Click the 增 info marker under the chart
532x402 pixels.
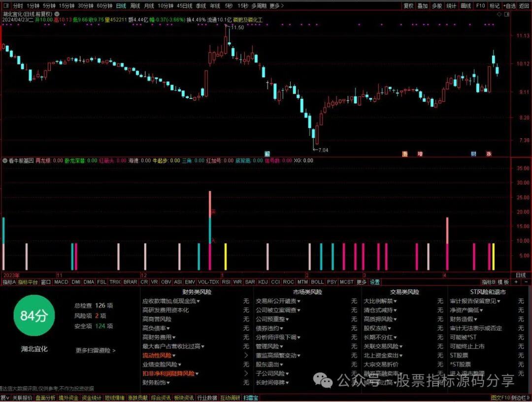[x=420, y=154]
